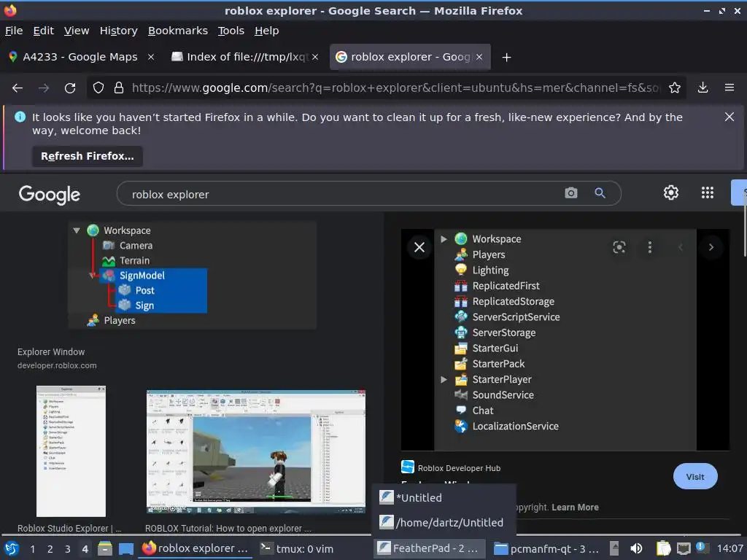Open ROBLOX Tutorial open explorer thumbnail
The image size is (747, 560).
(x=256, y=451)
